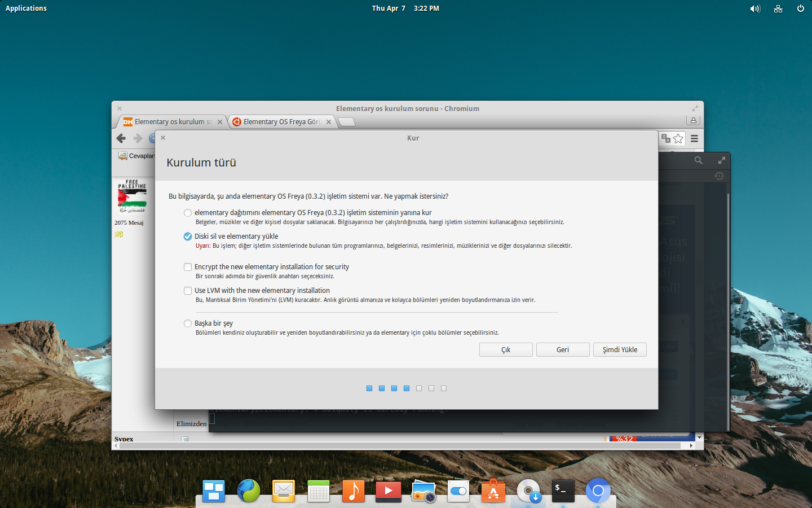The width and height of the screenshot is (812, 508).
Task: Bookmark this page with star icon
Action: 678,138
